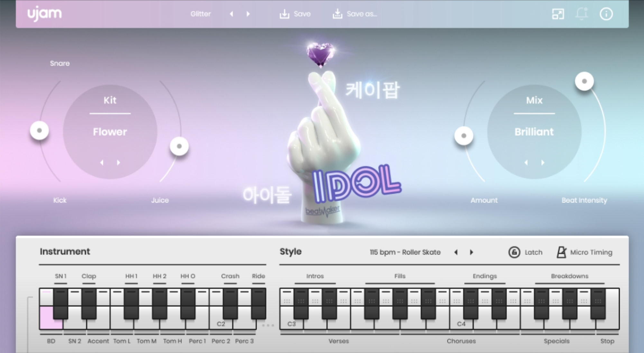
Task: Select next Mix preset arrow
Action: click(543, 163)
